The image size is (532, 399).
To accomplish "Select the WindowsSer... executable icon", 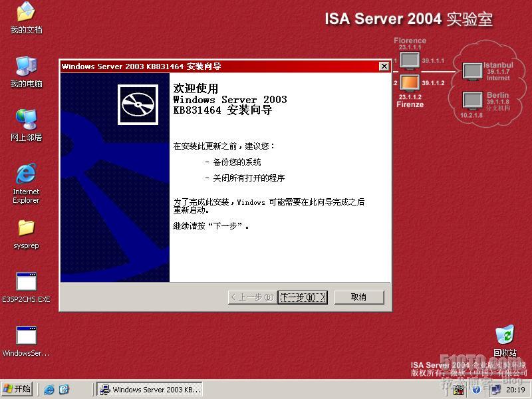I will pos(26,341).
